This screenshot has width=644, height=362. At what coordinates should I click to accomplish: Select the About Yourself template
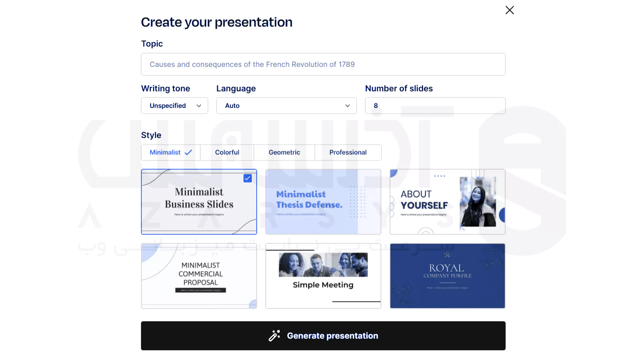pyautogui.click(x=447, y=201)
